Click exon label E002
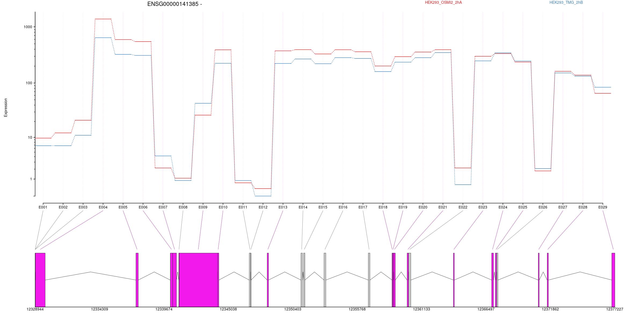The image size is (644, 322). tap(63, 207)
